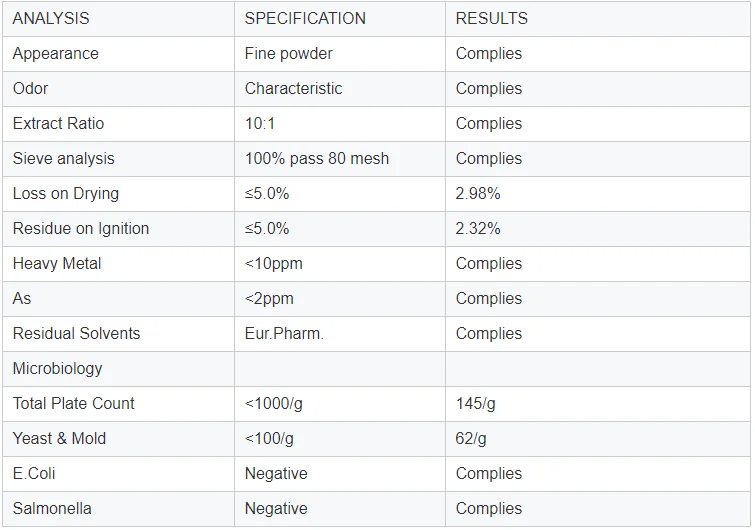Click the 2.32% result value
Viewport: 755px width, 530px height.
478,229
